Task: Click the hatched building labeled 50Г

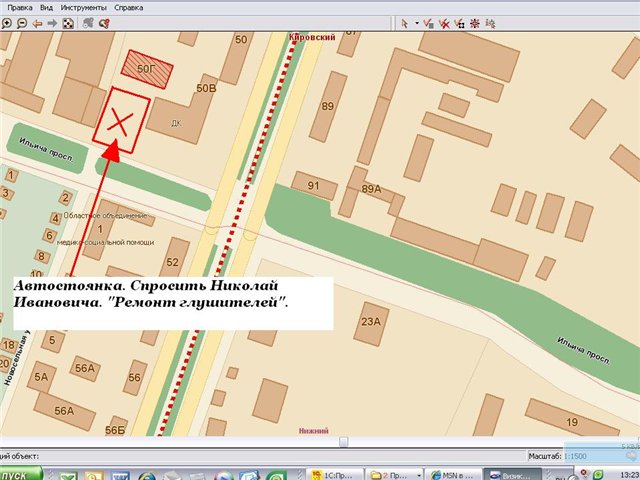Action: 146,68
